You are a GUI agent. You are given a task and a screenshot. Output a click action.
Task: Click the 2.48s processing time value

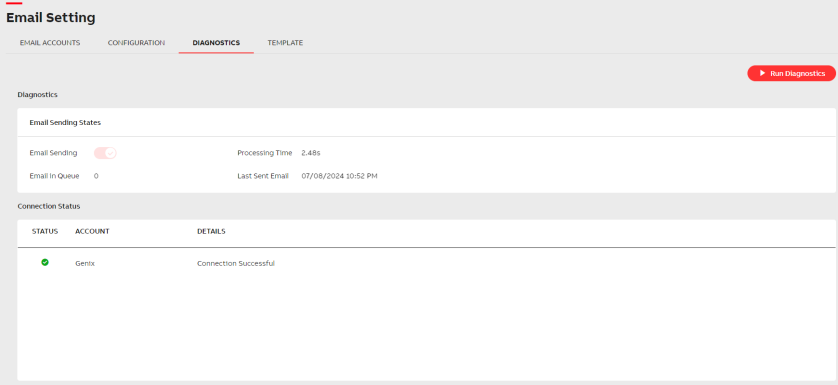[311, 153]
